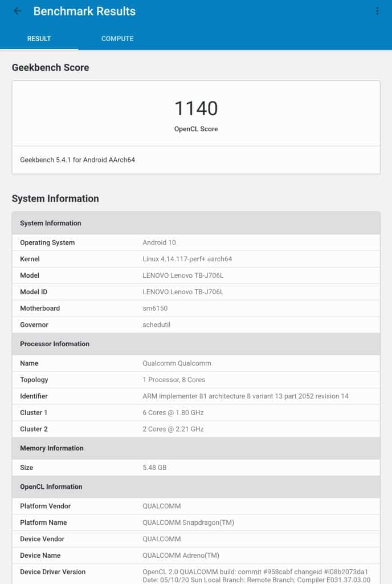This screenshot has width=392, height=584.
Task: Click the memory Size label
Action: point(26,468)
